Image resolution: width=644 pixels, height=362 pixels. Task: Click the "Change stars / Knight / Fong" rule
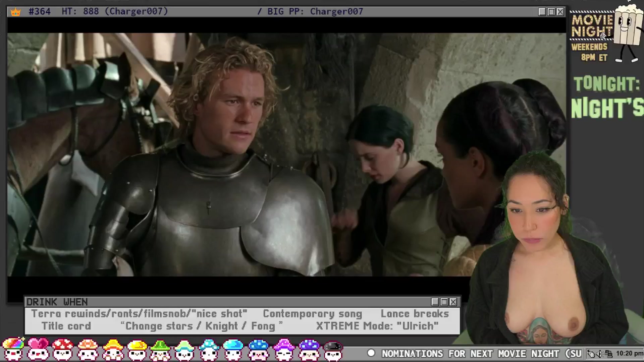point(201,326)
